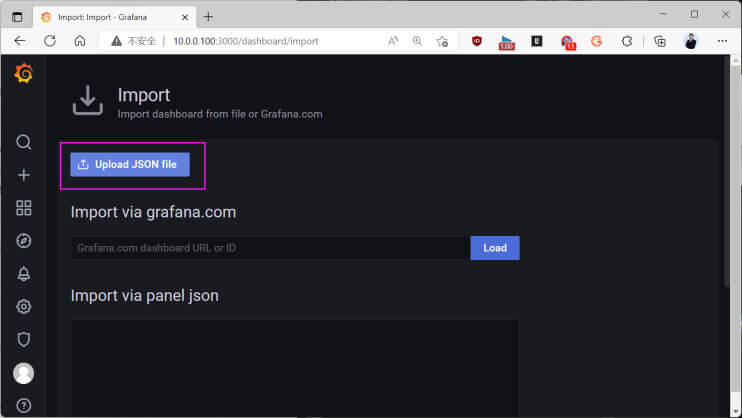Open the extension icon with red 1.00 badge
Screen dimensions: 742x418
[506, 42]
